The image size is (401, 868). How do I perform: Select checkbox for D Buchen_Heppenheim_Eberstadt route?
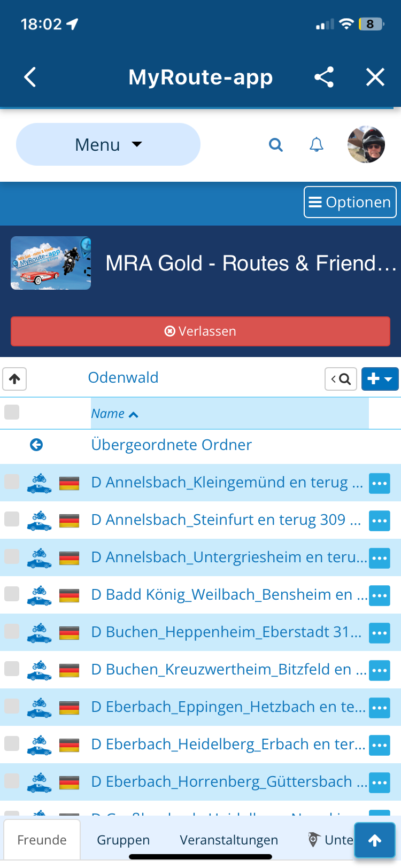pos(12,631)
